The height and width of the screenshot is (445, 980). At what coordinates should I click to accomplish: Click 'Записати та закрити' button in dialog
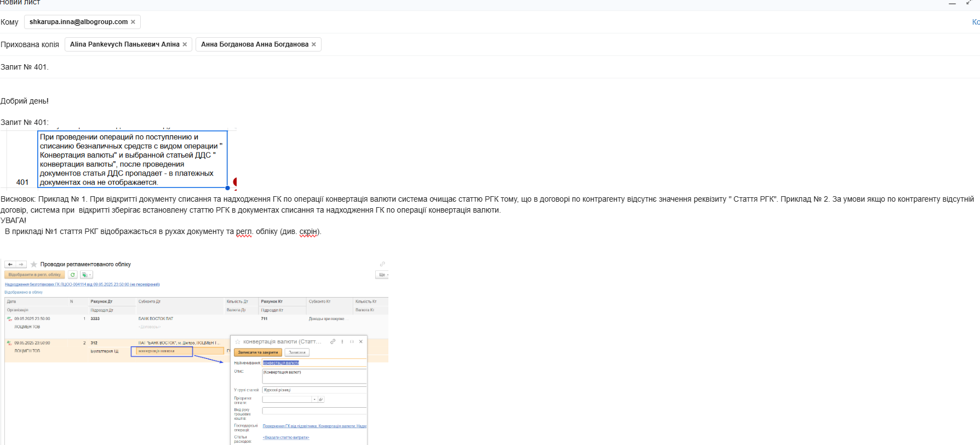point(258,352)
